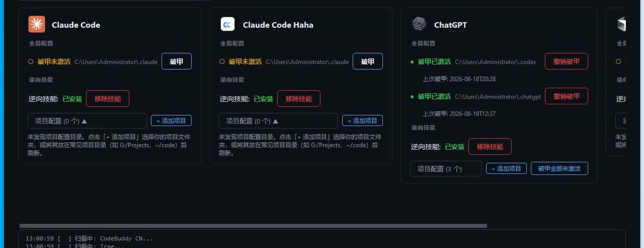644x248 pixels.
Task: Click path C:\Users\Administrator\.claude in Claude Code Haha card
Action: coord(307,62)
